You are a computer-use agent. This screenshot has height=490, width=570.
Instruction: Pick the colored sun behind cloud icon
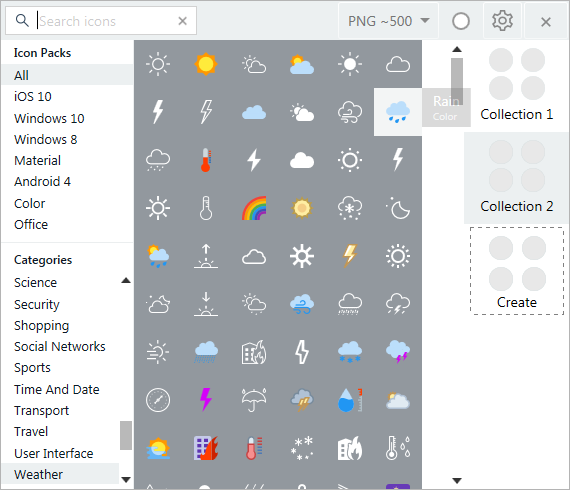302,64
